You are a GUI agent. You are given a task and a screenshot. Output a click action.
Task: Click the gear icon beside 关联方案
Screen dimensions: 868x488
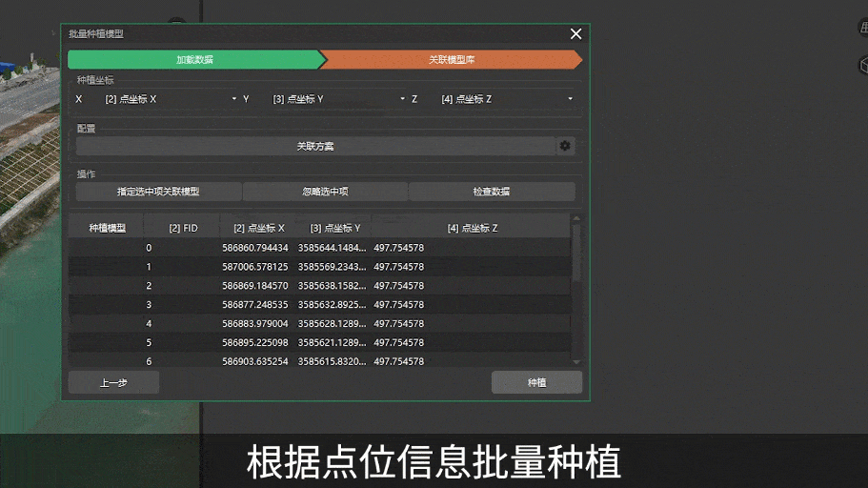pos(565,146)
